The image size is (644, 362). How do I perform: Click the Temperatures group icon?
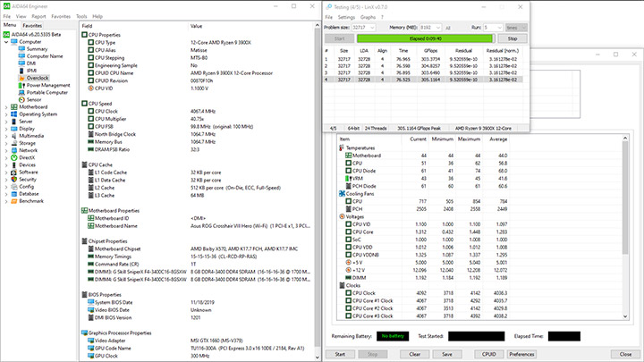pyautogui.click(x=341, y=147)
